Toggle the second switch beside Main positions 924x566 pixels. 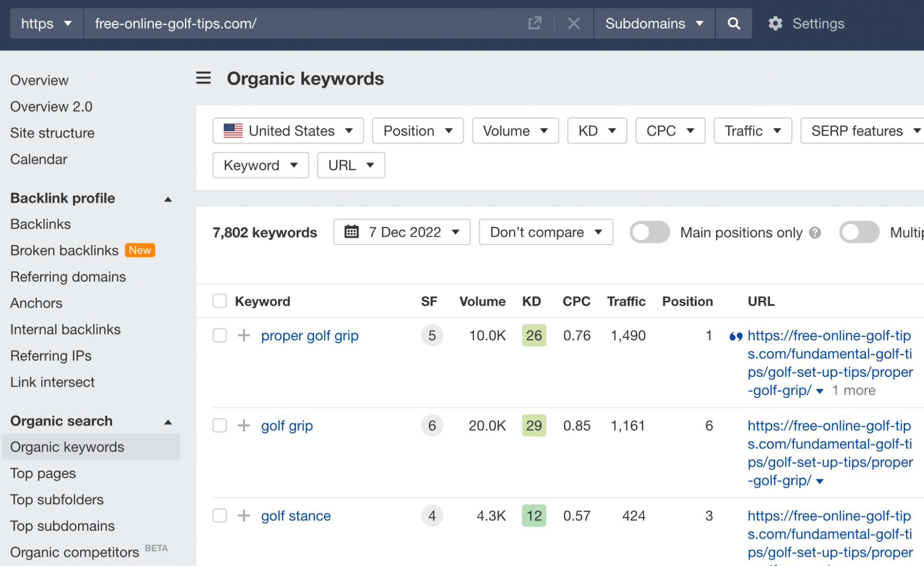pos(859,233)
